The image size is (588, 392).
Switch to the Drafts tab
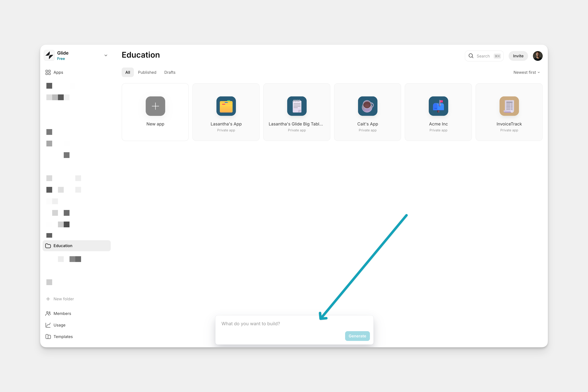click(x=170, y=72)
